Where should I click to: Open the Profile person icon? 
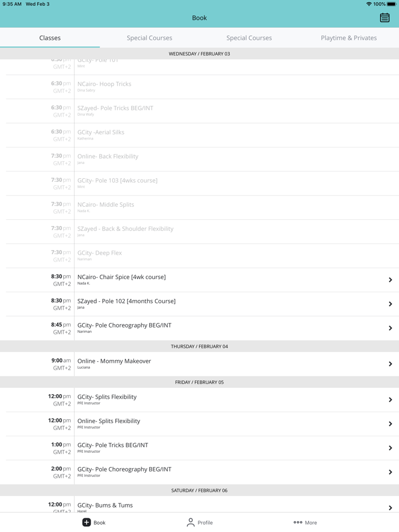tap(190, 522)
